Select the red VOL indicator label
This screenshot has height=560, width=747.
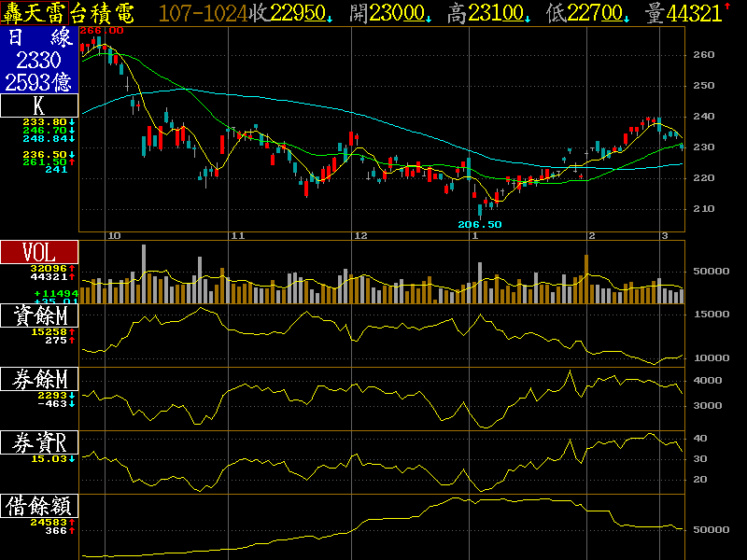(39, 252)
